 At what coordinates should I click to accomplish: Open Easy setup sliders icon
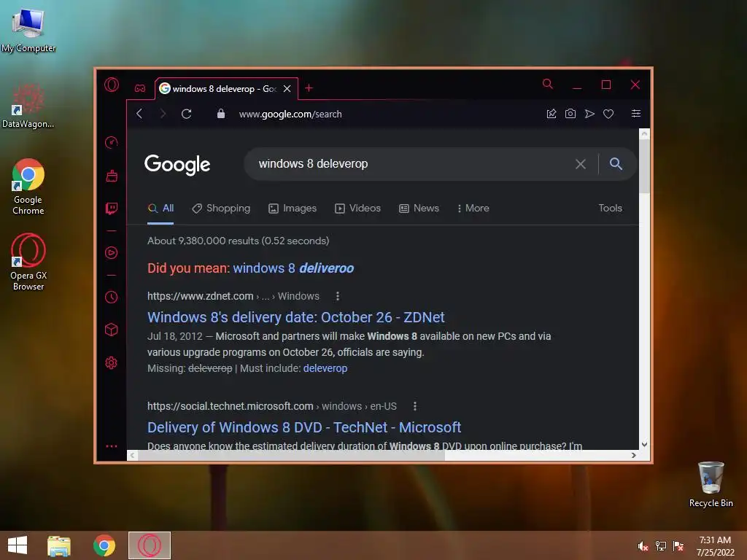tap(636, 113)
